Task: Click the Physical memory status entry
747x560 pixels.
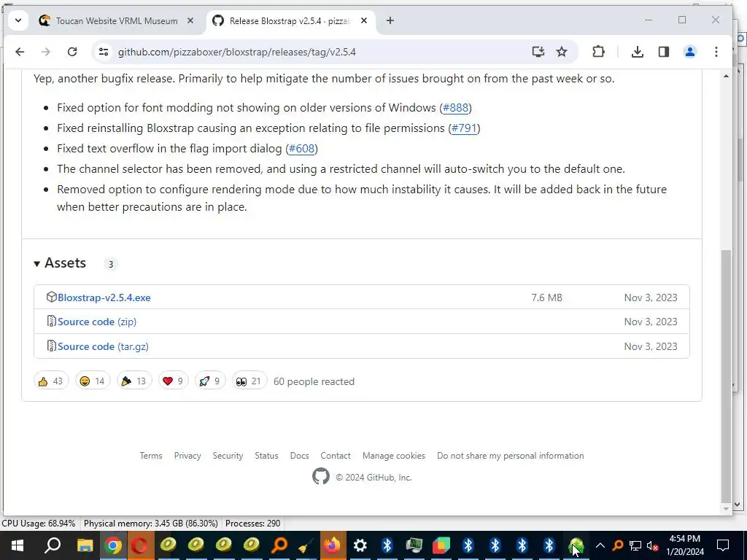Action: click(x=150, y=524)
